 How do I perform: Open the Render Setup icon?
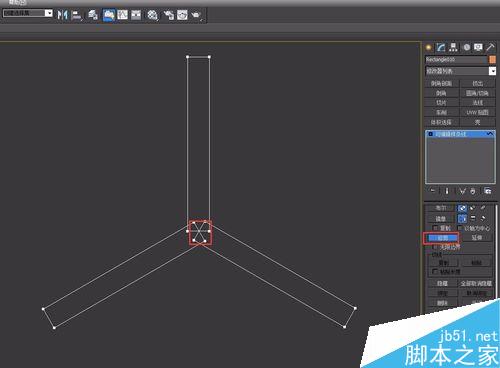pyautogui.click(x=169, y=15)
